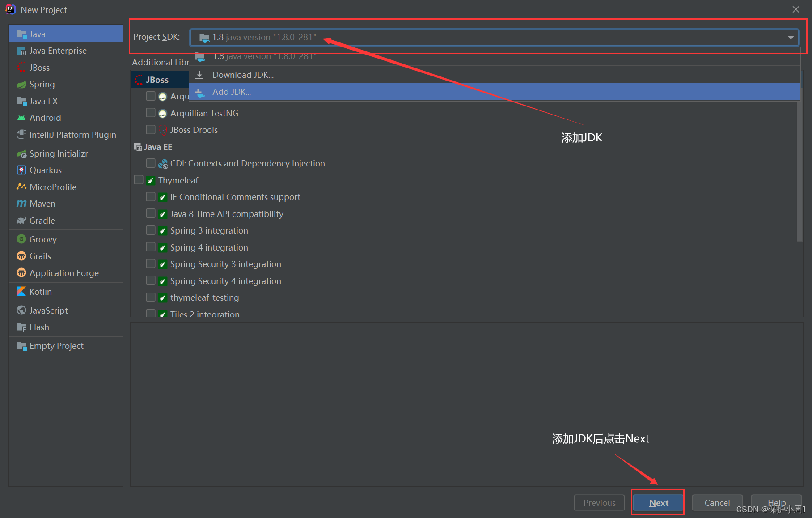Click the Java EE group icon
Viewport: 812px width, 518px height.
click(138, 147)
